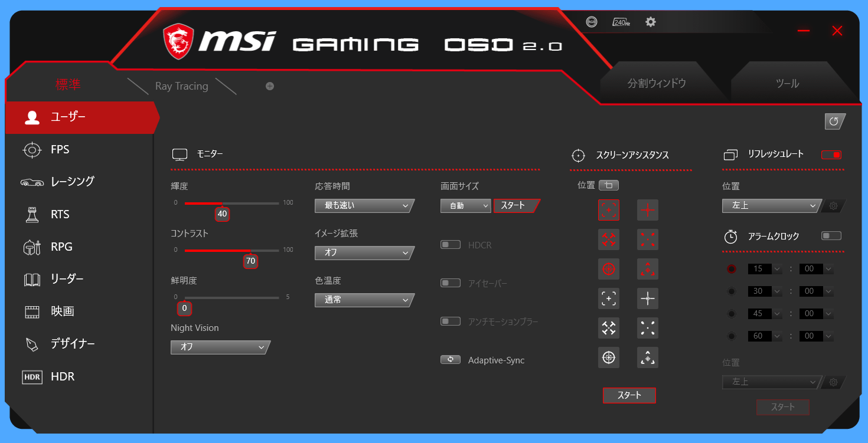Click the 鮮明度 sharpness slider

[231, 298]
